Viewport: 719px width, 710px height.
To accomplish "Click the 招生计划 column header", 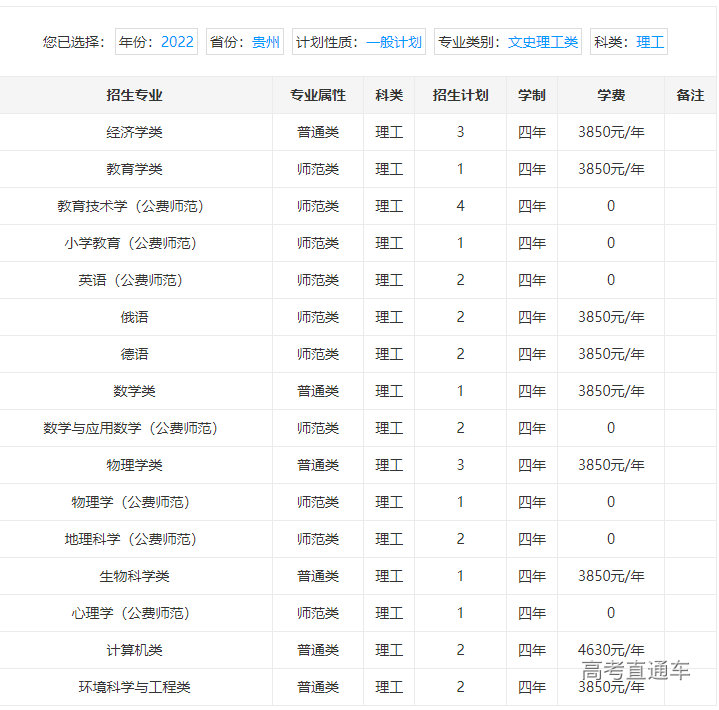I will click(460, 95).
